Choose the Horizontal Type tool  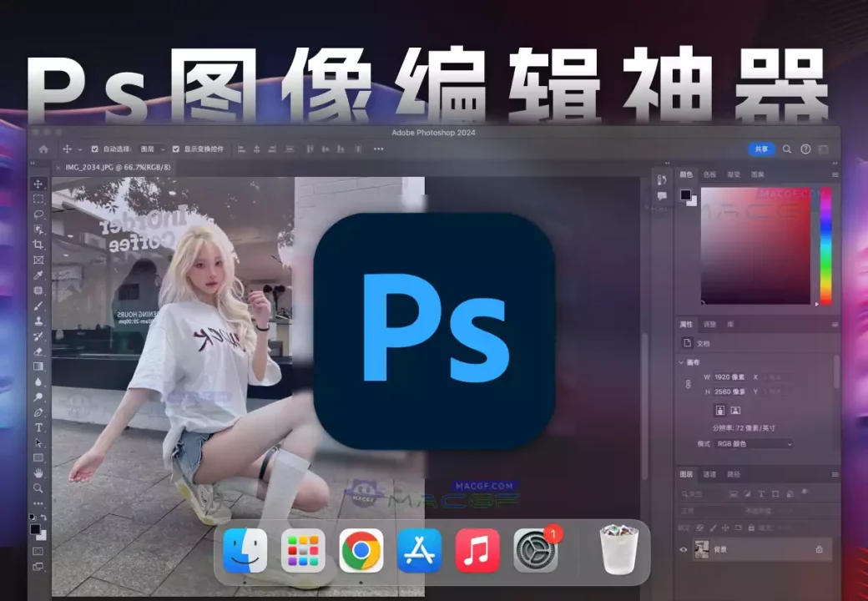(x=38, y=427)
